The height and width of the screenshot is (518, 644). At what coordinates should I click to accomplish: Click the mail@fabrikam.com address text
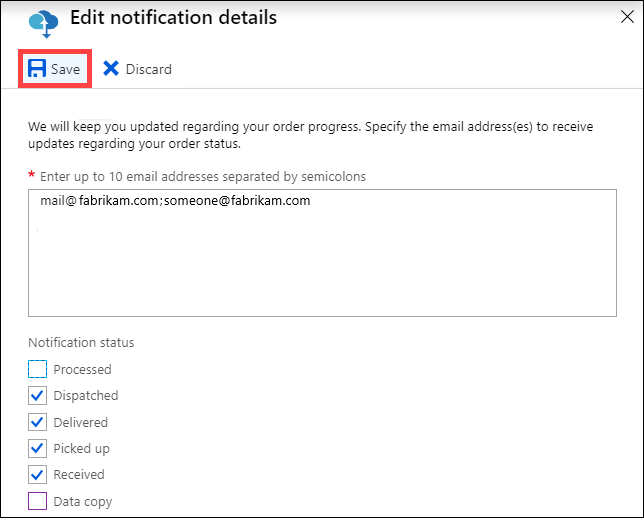click(99, 200)
